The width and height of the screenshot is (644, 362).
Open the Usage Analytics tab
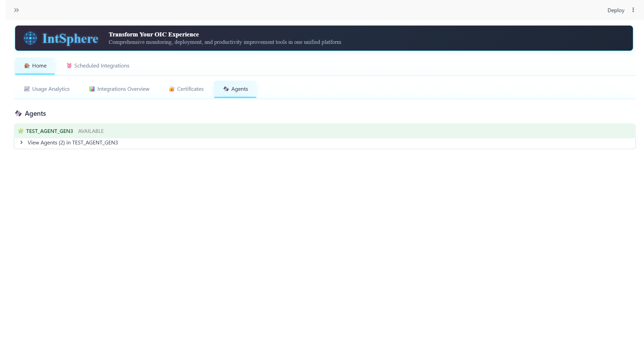(51, 89)
